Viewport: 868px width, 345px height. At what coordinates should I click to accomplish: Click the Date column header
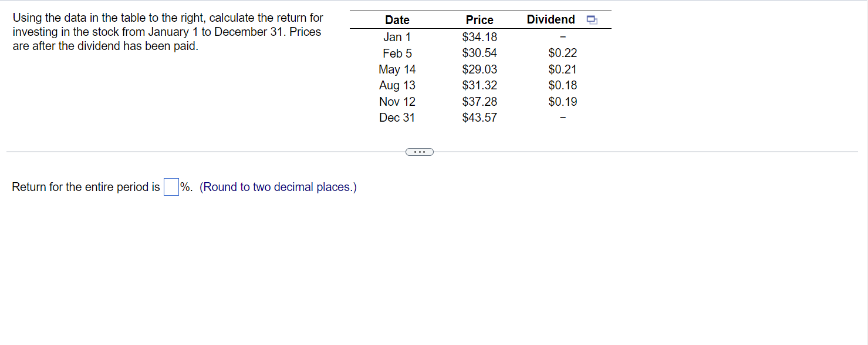(397, 19)
